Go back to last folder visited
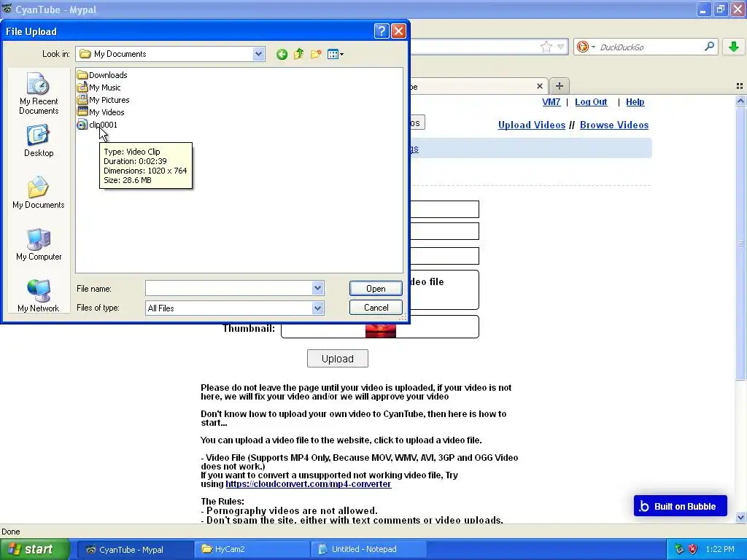This screenshot has height=560, width=747. (282, 54)
